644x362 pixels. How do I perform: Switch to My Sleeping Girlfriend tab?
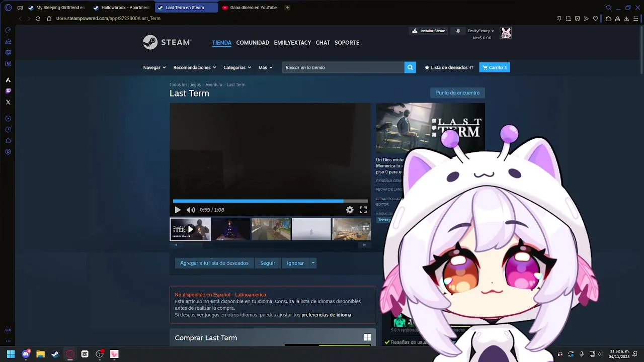click(56, 8)
